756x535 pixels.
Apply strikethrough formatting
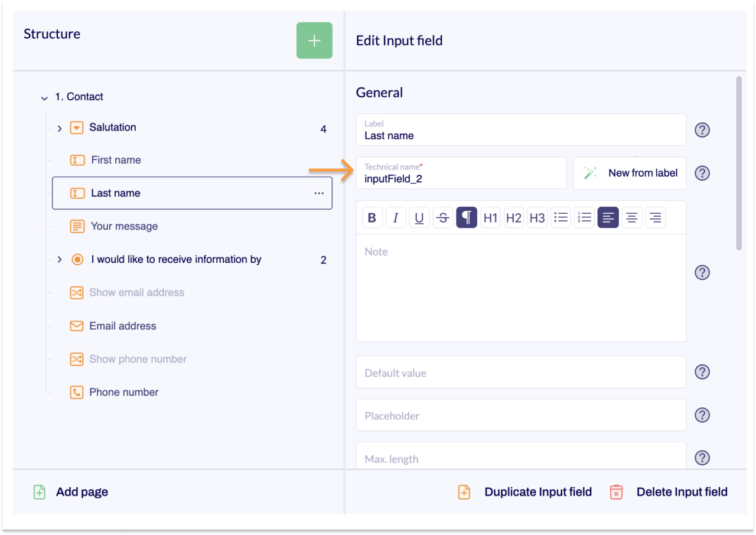pyautogui.click(x=442, y=217)
